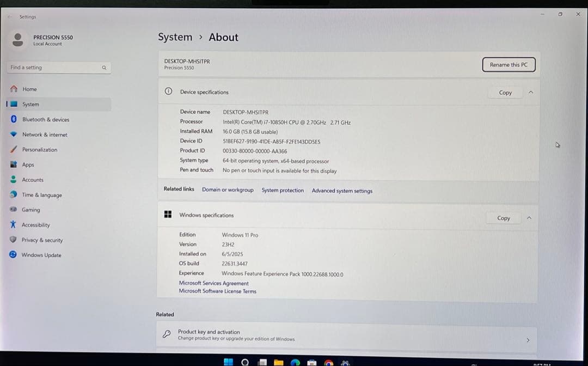588x366 pixels.
Task: Copy the Windows specifications
Action: click(x=503, y=218)
